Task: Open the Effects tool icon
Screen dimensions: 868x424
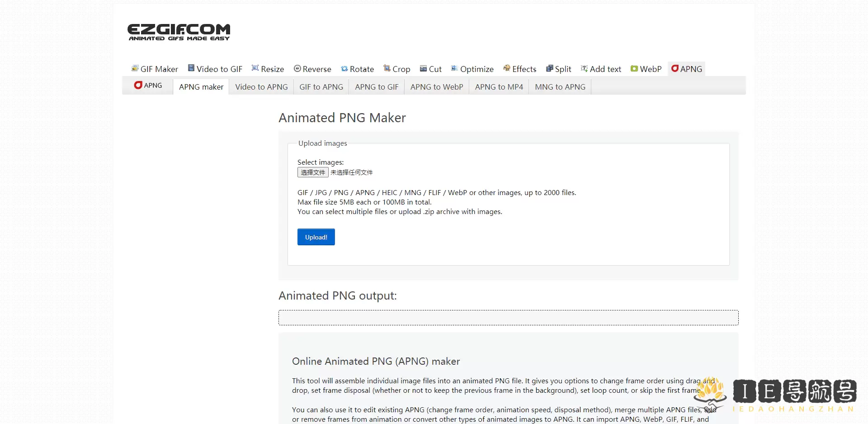Action: point(507,68)
